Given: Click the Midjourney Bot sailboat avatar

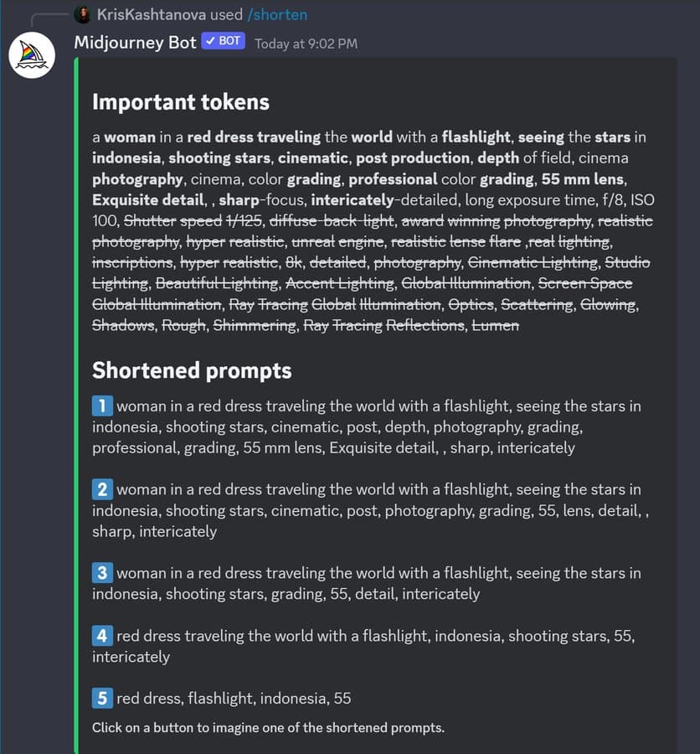Looking at the screenshot, I should click(32, 55).
